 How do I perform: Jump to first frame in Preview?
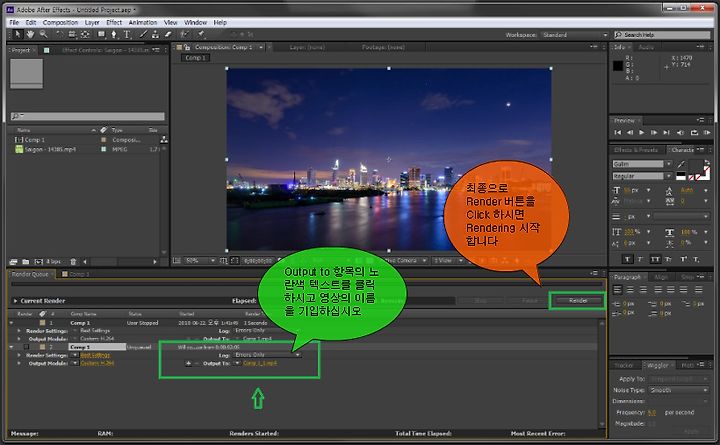tap(618, 133)
